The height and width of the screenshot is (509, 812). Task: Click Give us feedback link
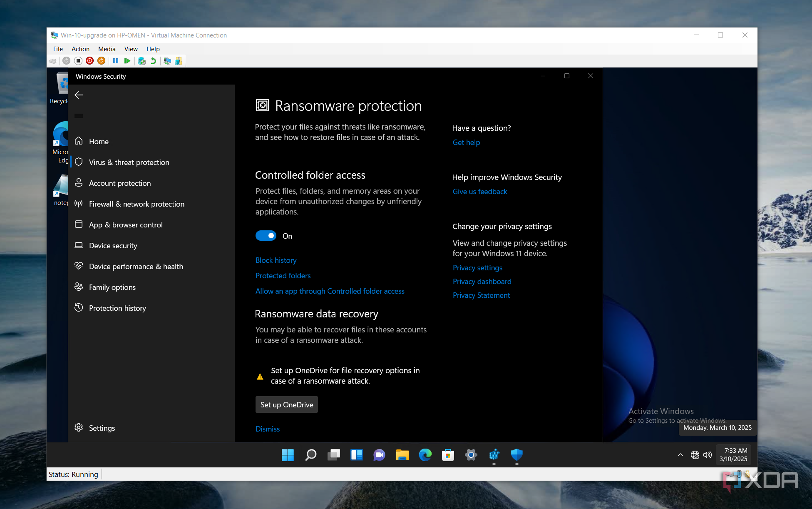click(480, 192)
